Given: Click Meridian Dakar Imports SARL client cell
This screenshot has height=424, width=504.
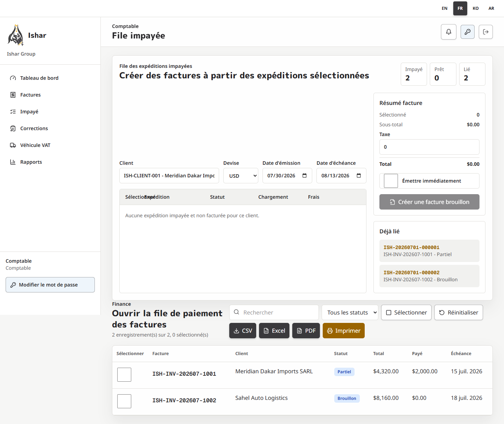Looking at the screenshot, I should point(274,372).
